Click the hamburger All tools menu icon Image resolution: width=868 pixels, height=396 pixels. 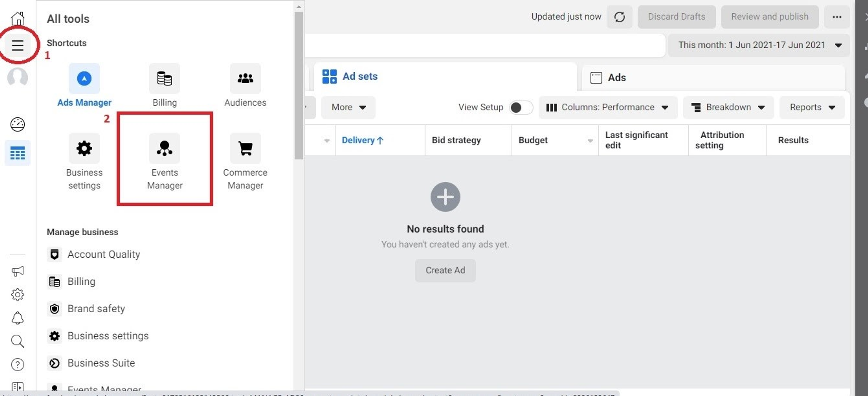click(x=18, y=45)
